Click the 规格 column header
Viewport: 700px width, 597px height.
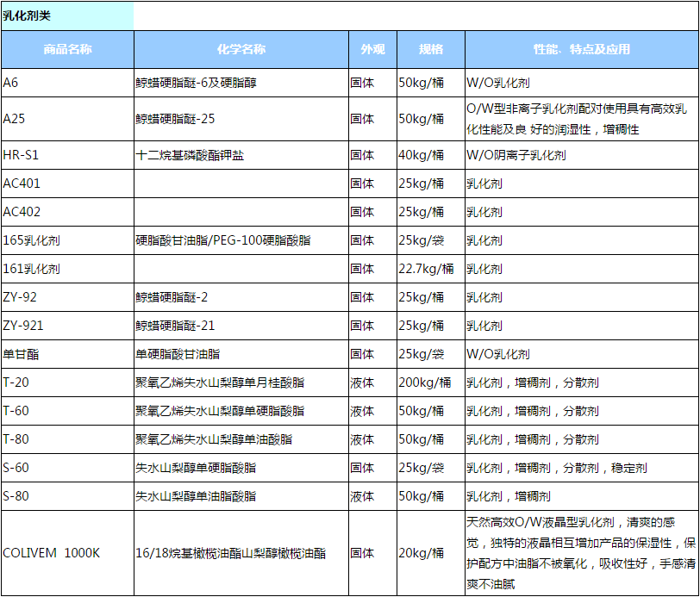(431, 49)
